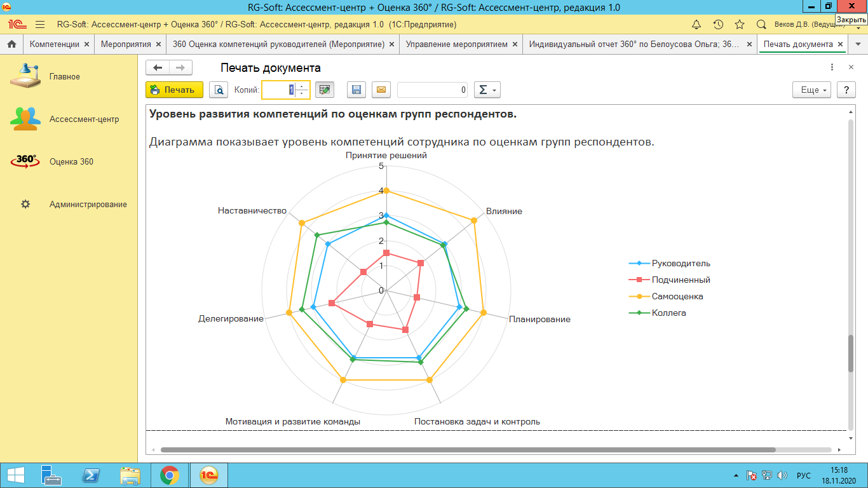Screen dimensions: 868x488
Task: Open the Еще dropdown menu
Action: [x=812, y=90]
